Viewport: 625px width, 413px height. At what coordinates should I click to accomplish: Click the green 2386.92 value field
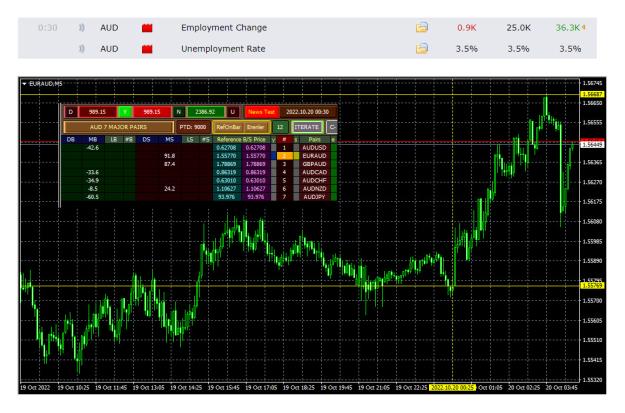point(205,112)
